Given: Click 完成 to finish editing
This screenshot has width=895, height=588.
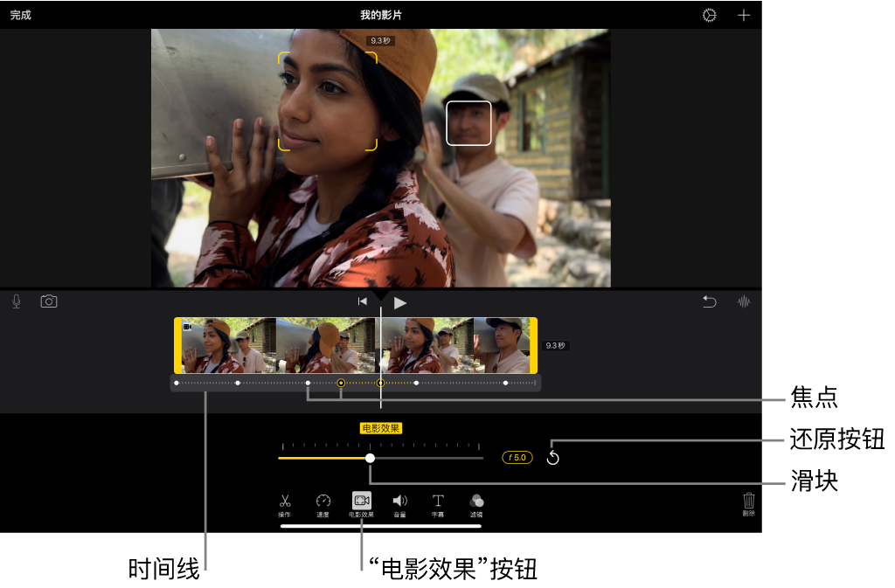Looking at the screenshot, I should 21,16.
